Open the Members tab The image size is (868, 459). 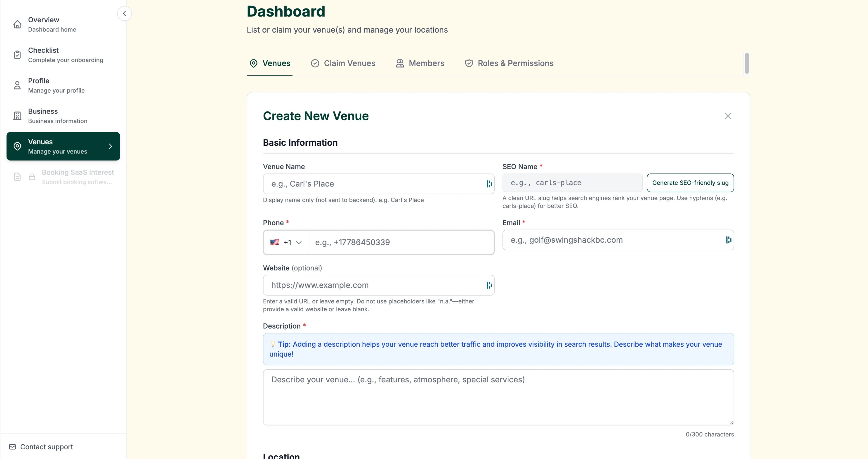420,63
